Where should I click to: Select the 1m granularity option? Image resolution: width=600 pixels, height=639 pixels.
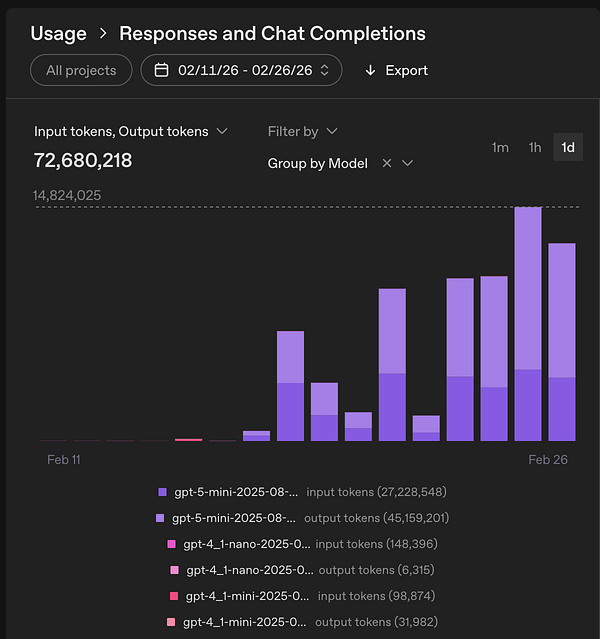tap(500, 147)
